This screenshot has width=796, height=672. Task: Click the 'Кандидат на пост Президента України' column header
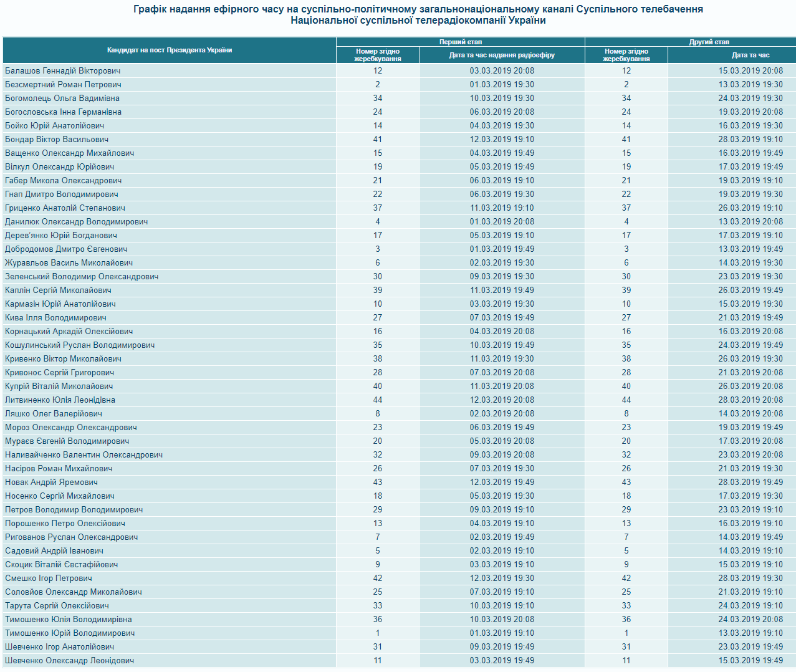click(170, 50)
